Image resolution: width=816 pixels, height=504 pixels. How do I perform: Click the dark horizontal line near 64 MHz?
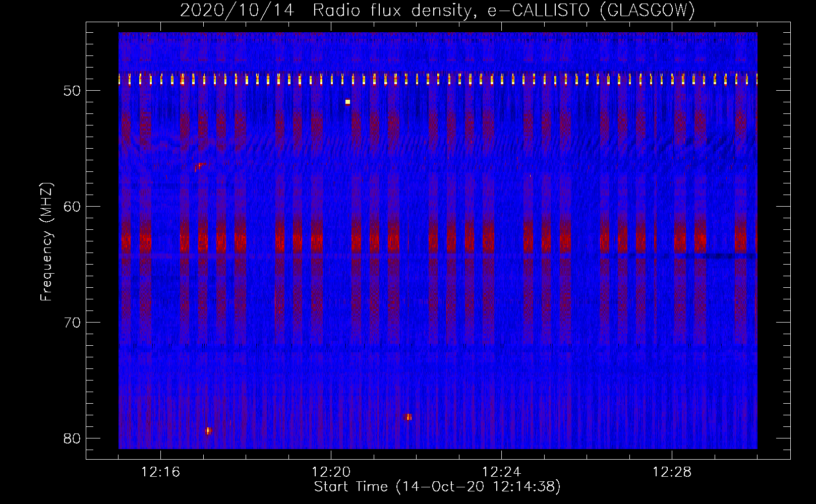pos(726,257)
